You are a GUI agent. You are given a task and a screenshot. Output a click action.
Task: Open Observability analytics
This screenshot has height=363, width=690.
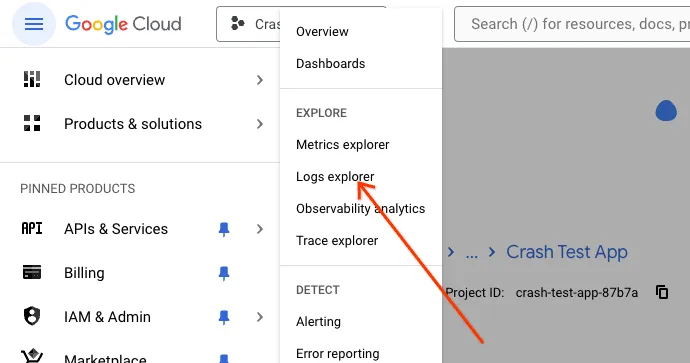(x=361, y=209)
